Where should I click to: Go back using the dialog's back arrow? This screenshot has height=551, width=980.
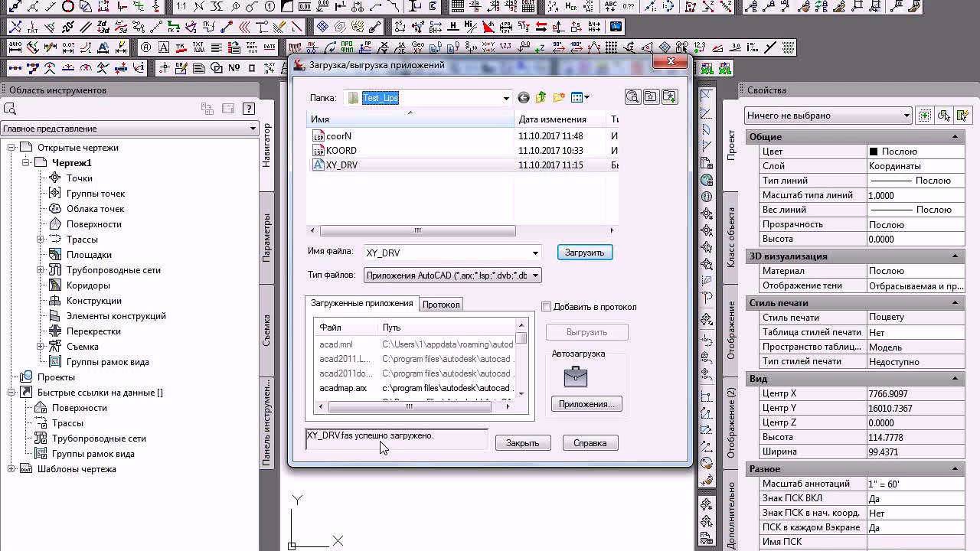pos(524,97)
